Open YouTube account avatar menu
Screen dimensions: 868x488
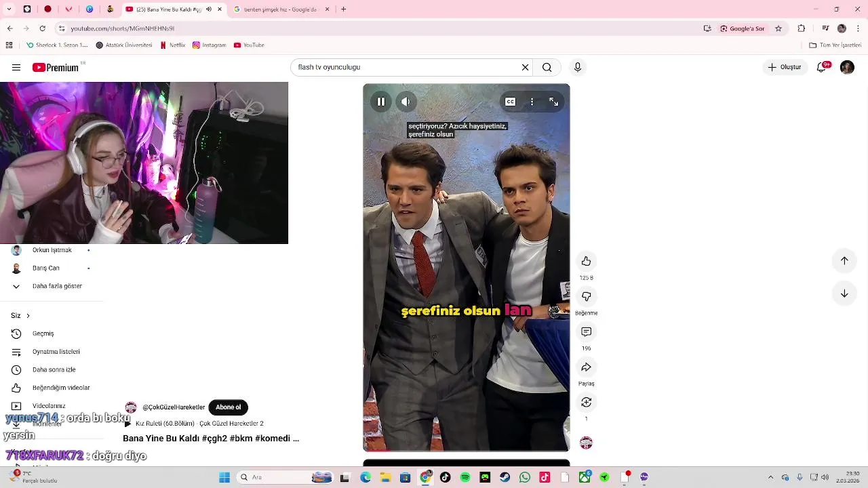[847, 67]
